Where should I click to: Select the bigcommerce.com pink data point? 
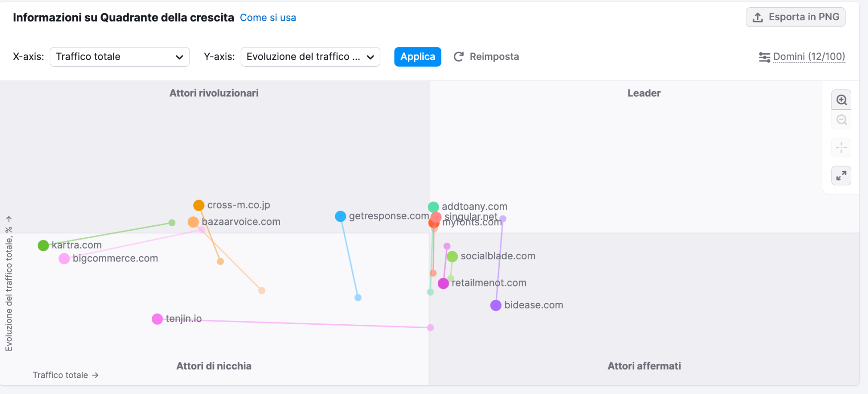(64, 259)
